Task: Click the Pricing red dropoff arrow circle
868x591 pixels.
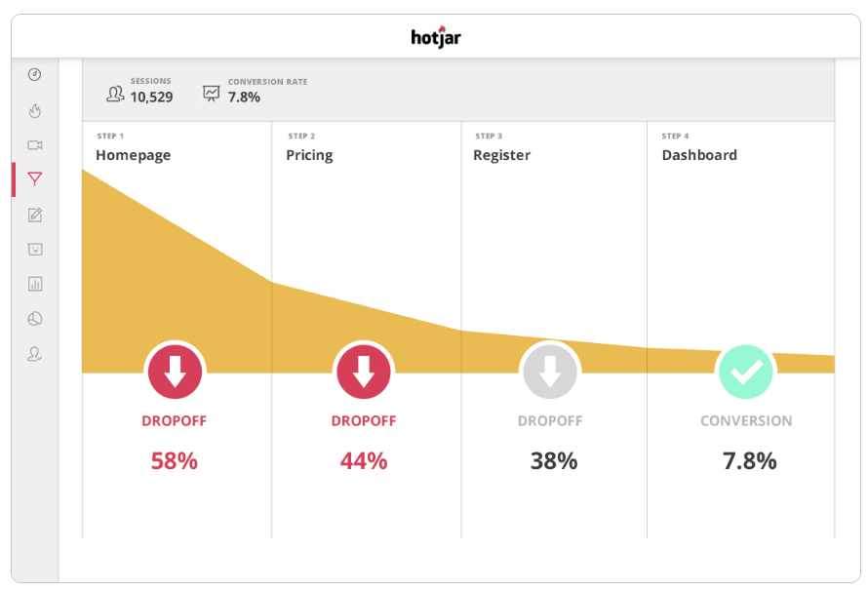Action: tap(364, 372)
